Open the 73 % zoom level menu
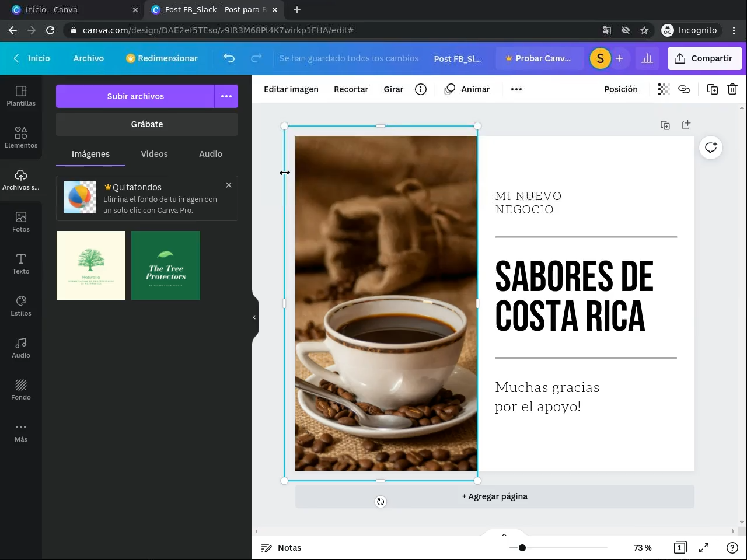747x560 pixels. point(643,548)
